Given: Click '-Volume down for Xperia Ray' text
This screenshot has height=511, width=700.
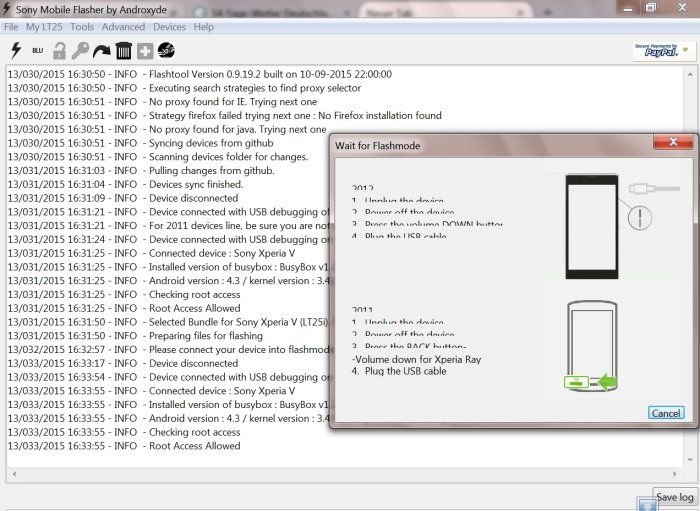Looking at the screenshot, I should (x=417, y=359).
